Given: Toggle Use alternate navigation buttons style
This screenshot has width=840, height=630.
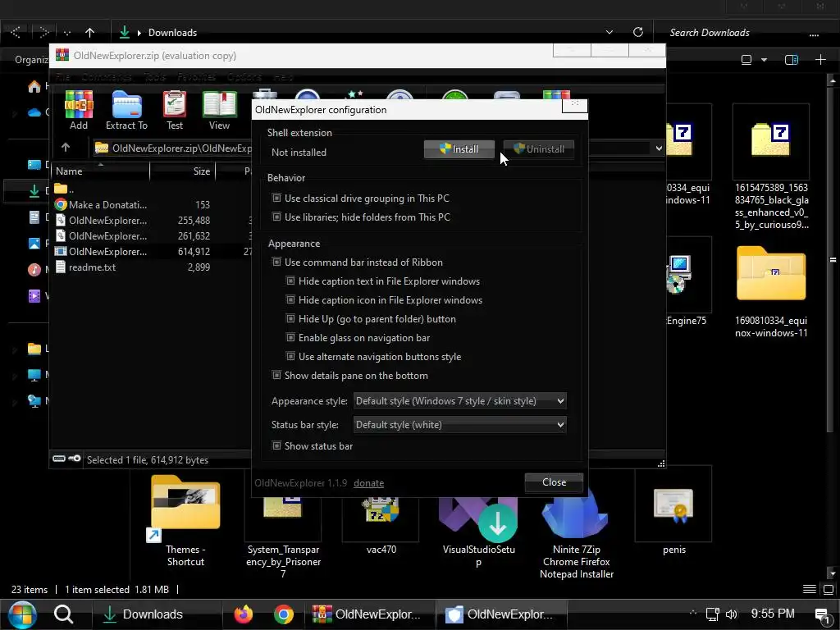Looking at the screenshot, I should [x=290, y=356].
